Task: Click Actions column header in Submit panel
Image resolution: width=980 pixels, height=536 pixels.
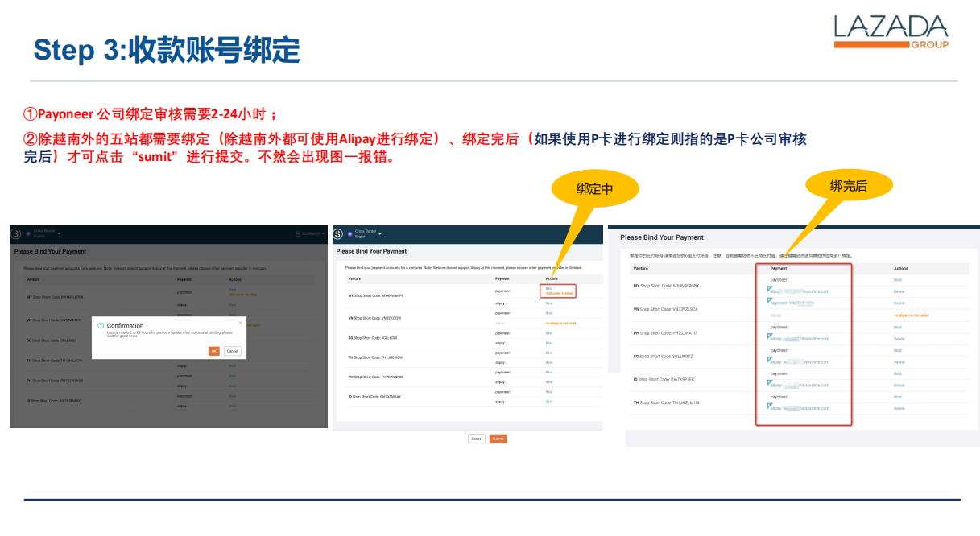Action: coord(552,278)
